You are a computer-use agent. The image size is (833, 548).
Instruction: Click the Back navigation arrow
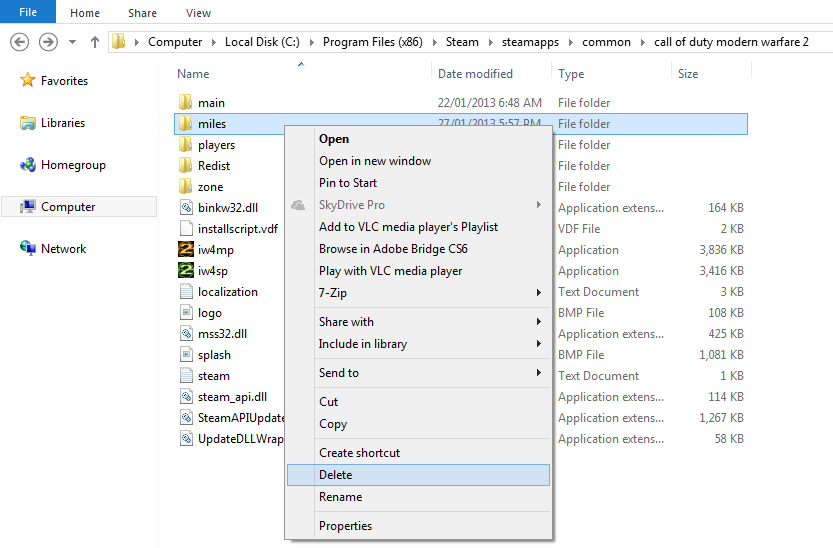click(x=20, y=42)
